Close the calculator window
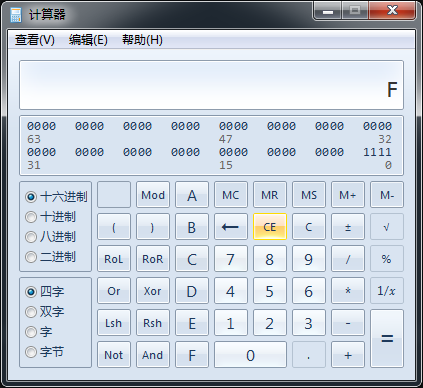Image resolution: width=423 pixels, height=388 pixels. pos(392,11)
